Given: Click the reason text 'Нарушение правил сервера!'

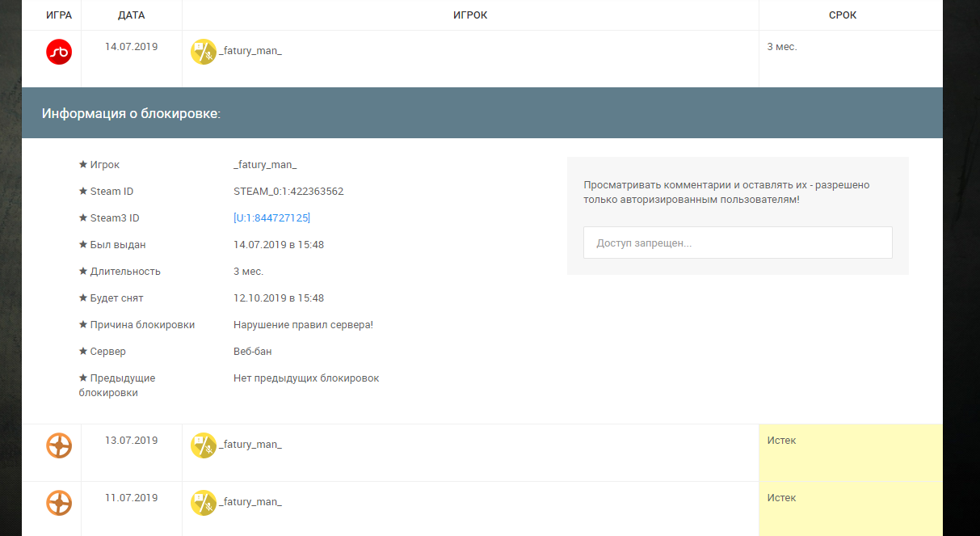Looking at the screenshot, I should [x=303, y=325].
